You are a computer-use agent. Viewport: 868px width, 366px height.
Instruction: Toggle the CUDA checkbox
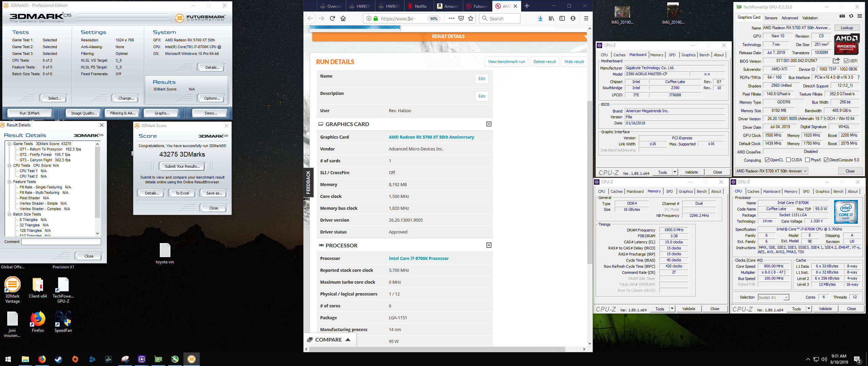pyautogui.click(x=789, y=160)
